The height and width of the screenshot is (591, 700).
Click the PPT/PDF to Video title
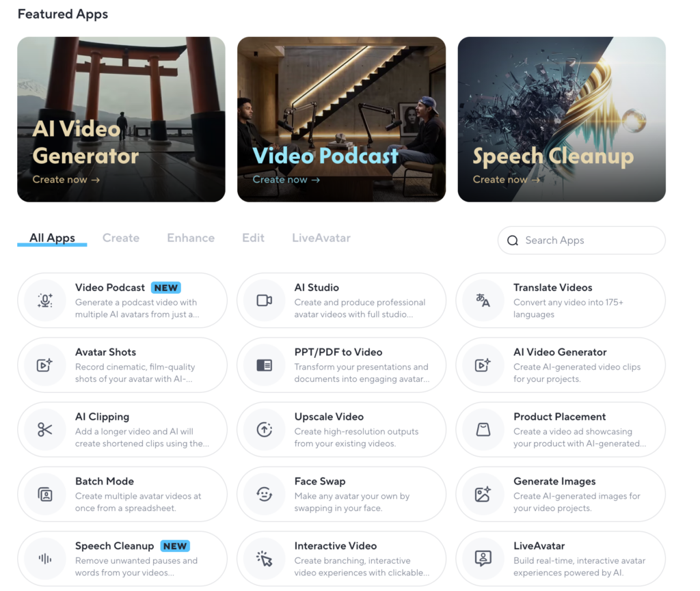click(x=338, y=352)
